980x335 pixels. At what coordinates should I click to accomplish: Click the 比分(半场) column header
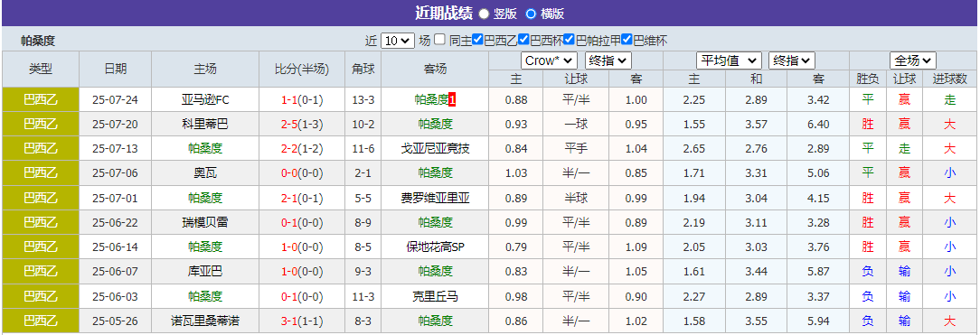pyautogui.click(x=302, y=70)
